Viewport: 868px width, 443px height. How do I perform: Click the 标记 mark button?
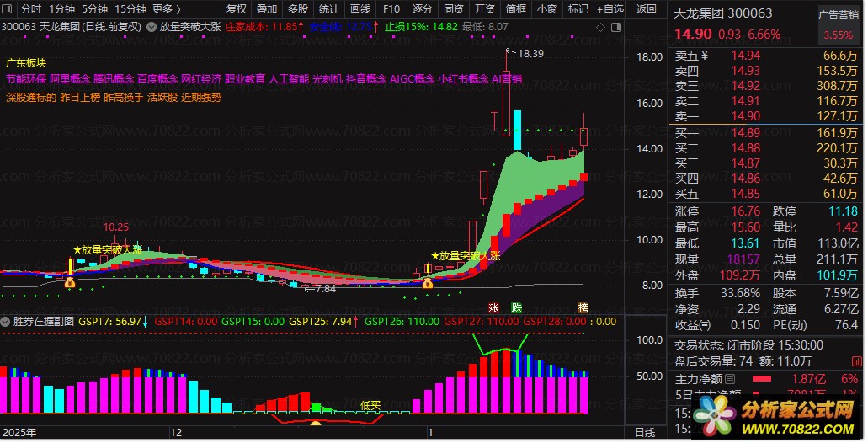click(x=578, y=9)
